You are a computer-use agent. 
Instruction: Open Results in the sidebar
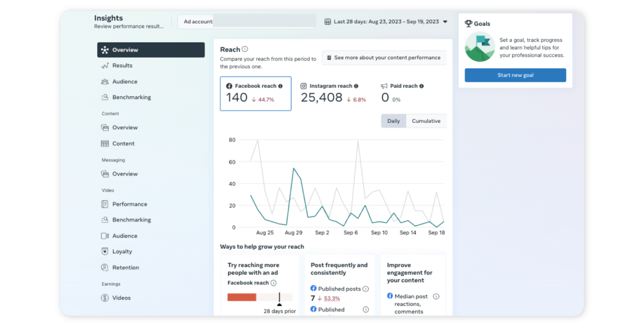click(x=122, y=66)
